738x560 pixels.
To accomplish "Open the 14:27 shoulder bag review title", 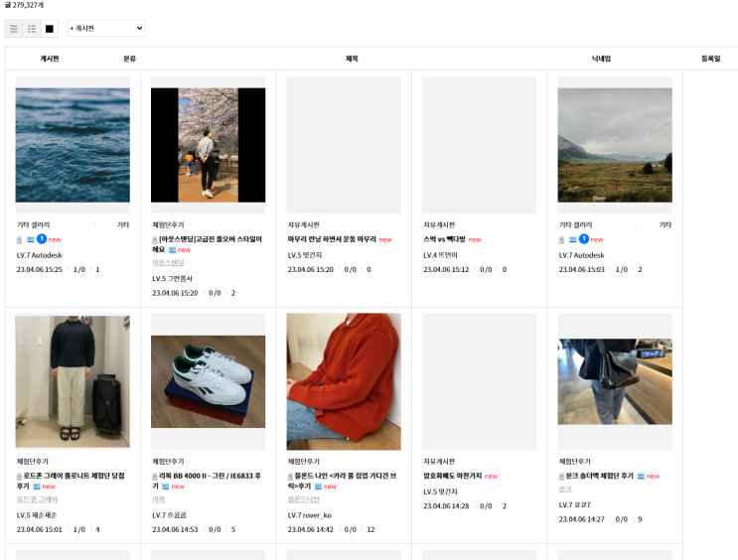I will [599, 477].
